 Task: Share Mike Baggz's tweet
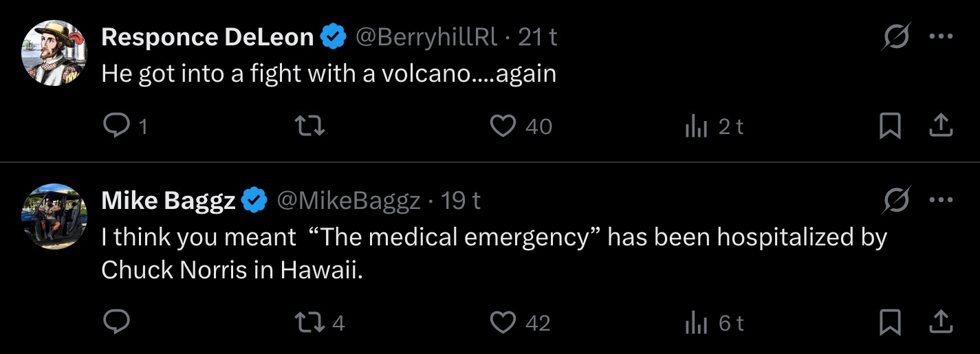[941, 322]
